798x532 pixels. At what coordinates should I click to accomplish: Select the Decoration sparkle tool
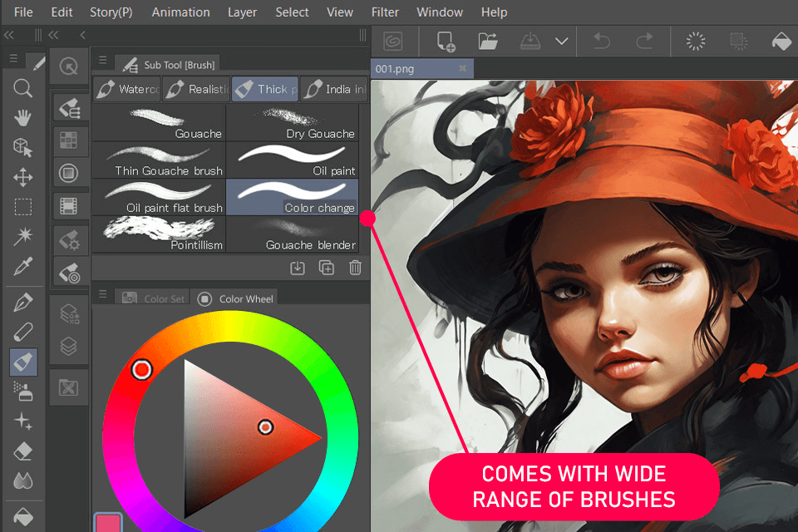[x=23, y=421]
